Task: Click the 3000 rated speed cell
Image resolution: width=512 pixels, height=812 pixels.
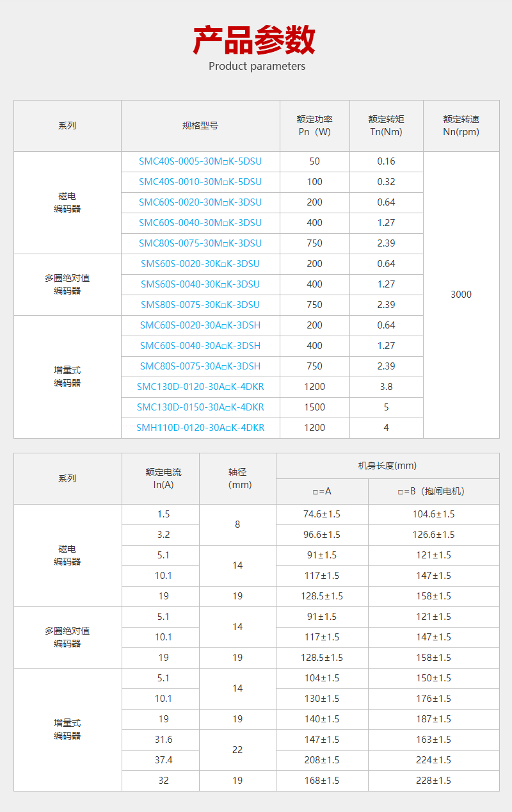Action: pyautogui.click(x=461, y=295)
